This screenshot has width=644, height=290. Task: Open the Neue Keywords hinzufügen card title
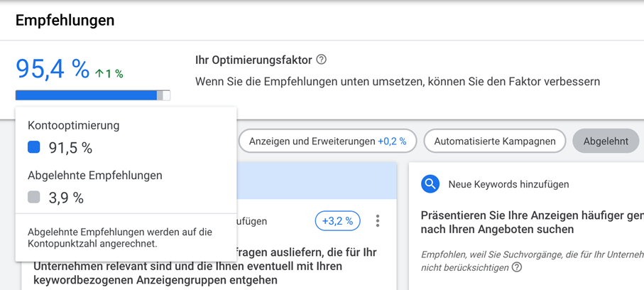click(508, 184)
